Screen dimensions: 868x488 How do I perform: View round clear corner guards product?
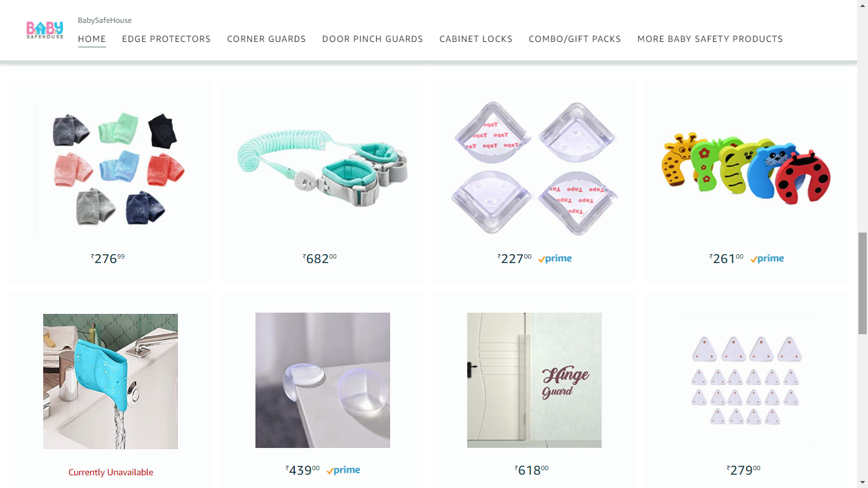(x=323, y=380)
